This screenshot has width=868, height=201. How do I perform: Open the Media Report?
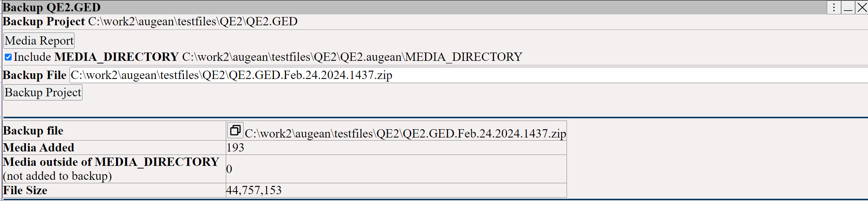[39, 40]
